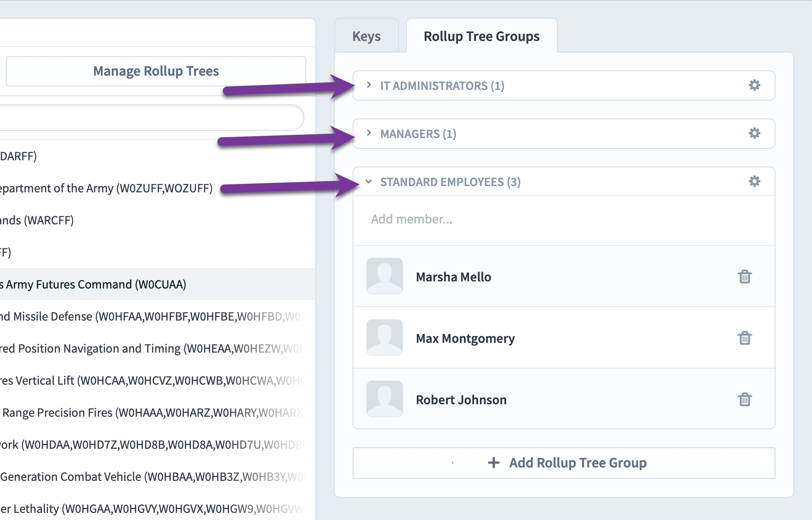Viewport: 812px width, 520px height.
Task: Select the Rollup Tree Groups tab
Action: pyautogui.click(x=482, y=36)
